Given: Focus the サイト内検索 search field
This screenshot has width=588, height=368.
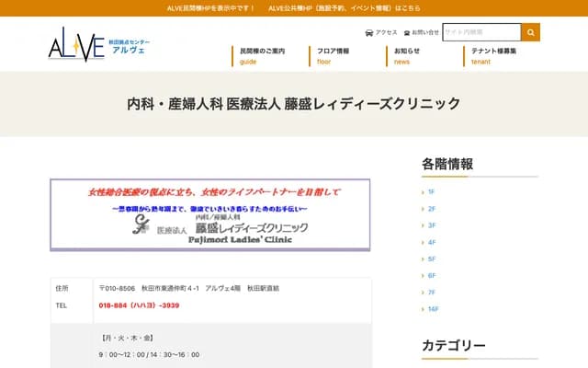Looking at the screenshot, I should (x=481, y=32).
